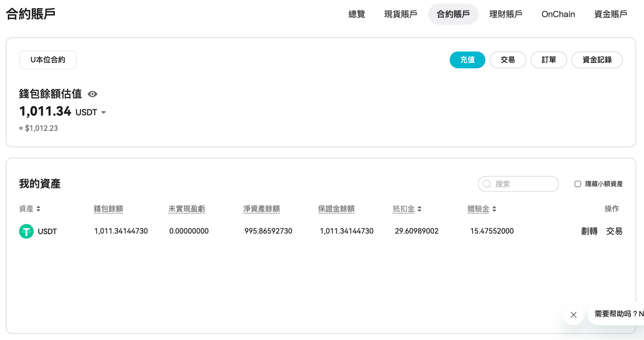Viewport: 644px width, 340px height.
Task: Open the 理財賬戶 tab
Action: pyautogui.click(x=506, y=14)
